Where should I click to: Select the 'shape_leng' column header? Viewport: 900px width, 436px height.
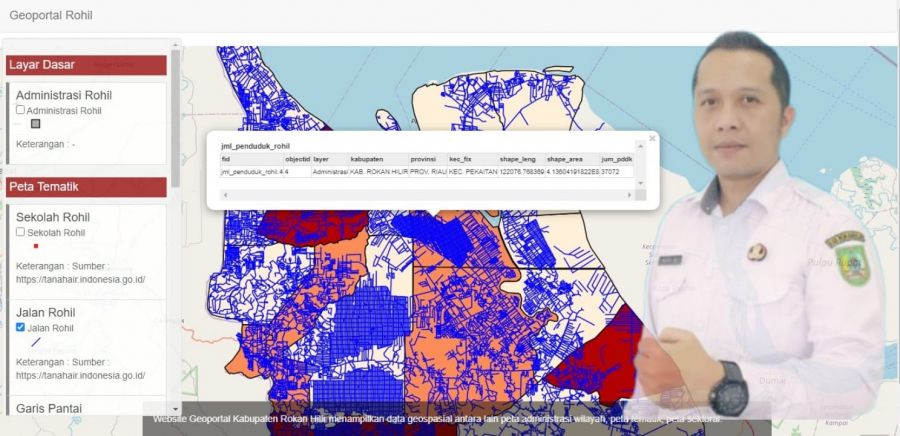522,159
